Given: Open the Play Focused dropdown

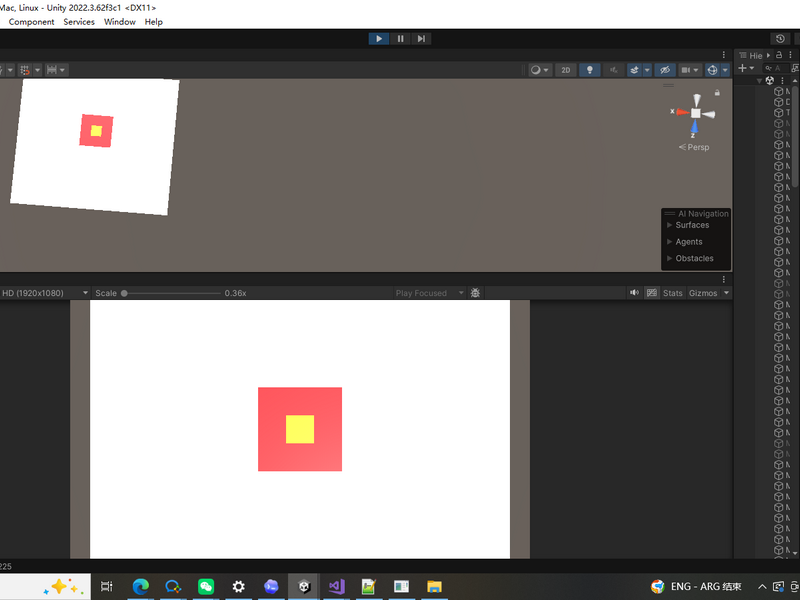Looking at the screenshot, I should pos(429,293).
